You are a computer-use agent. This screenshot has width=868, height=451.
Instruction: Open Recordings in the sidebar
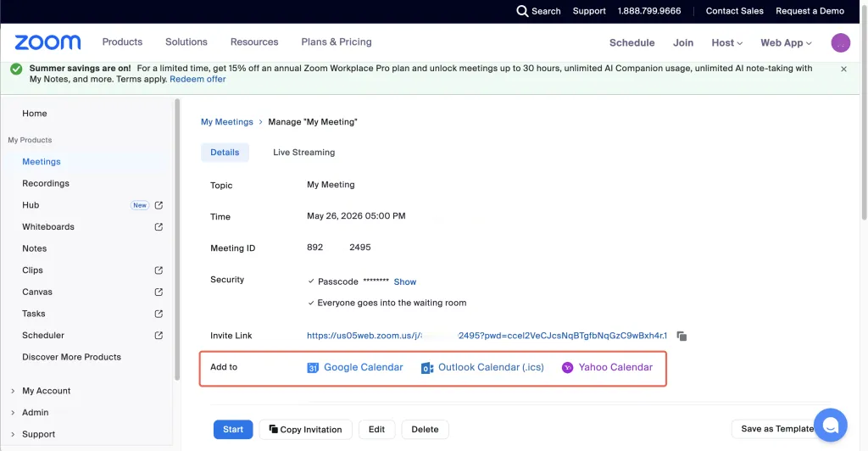[x=46, y=183]
